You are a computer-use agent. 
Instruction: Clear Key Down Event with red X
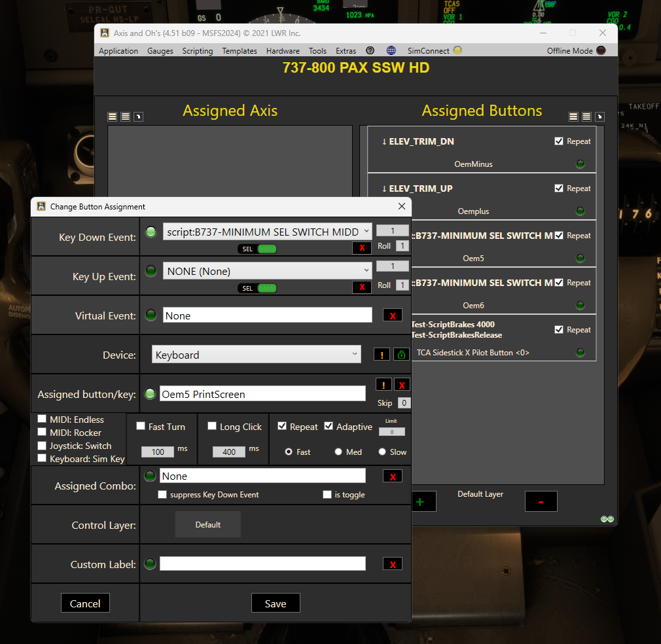[362, 248]
